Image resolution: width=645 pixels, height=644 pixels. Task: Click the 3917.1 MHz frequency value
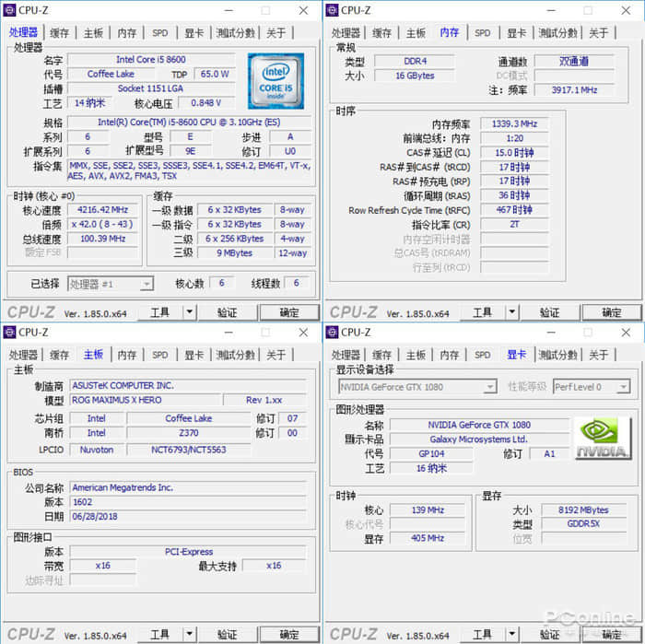coord(574,90)
